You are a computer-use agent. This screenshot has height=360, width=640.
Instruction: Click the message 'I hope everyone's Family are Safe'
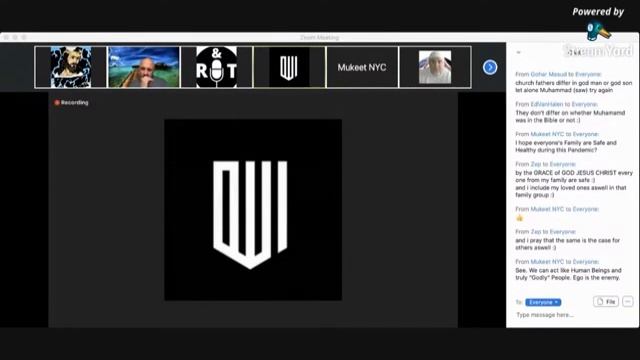tap(566, 146)
